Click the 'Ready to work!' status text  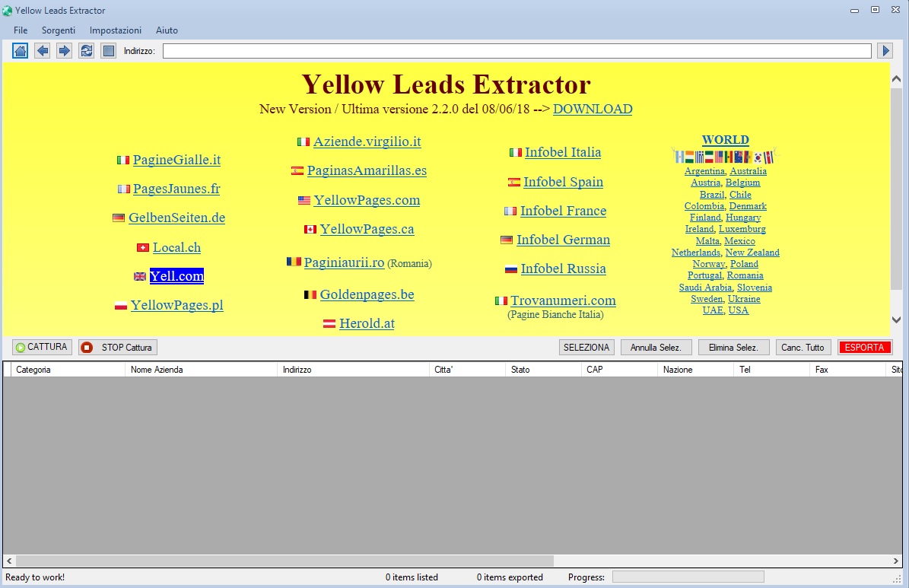tap(35, 577)
